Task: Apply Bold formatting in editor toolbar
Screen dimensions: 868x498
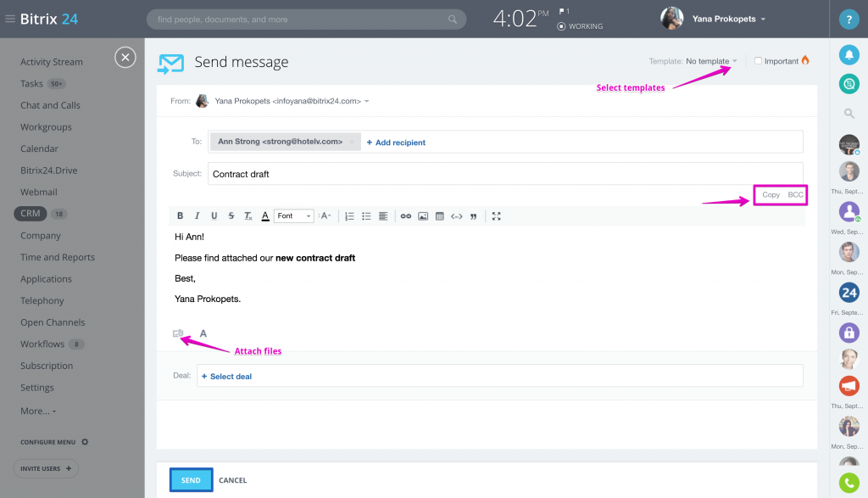Action: click(180, 216)
